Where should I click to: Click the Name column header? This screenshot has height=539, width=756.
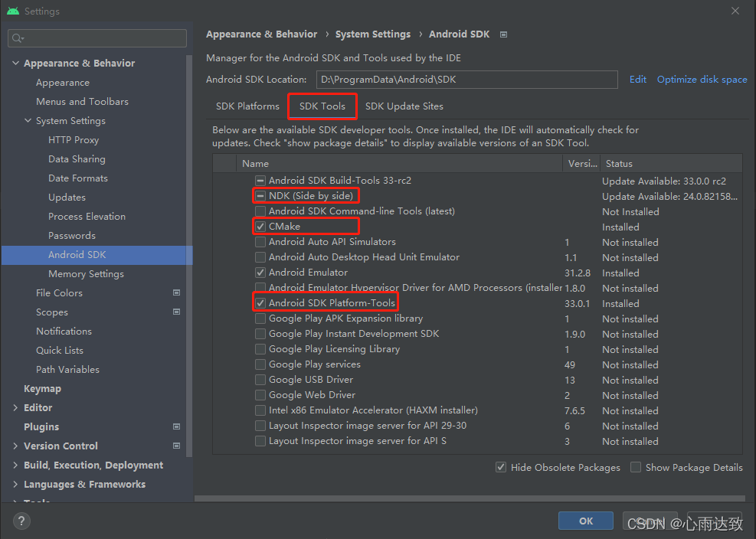tap(399, 163)
